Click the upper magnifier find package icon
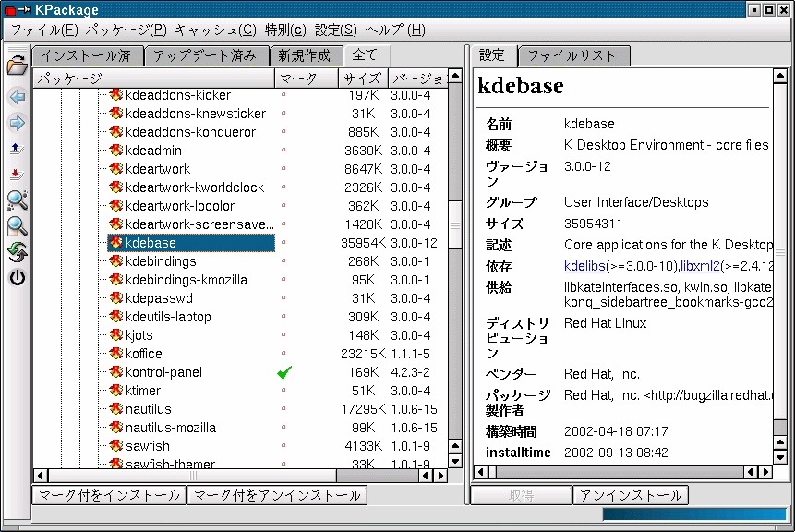 [x=18, y=200]
